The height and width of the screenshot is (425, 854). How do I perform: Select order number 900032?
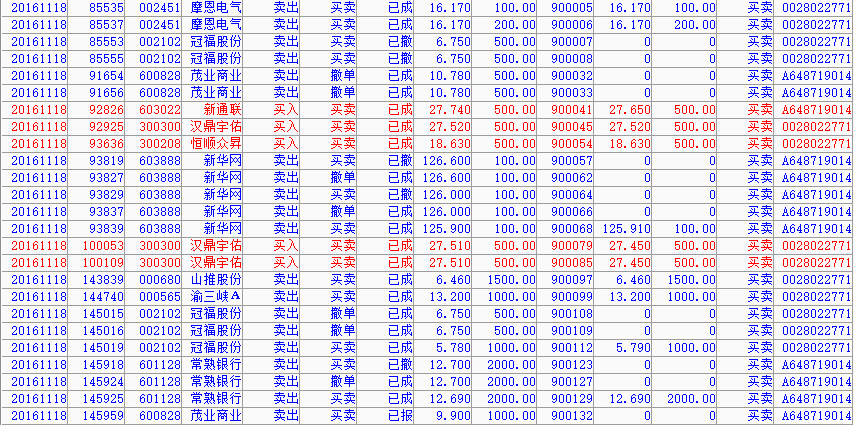(x=572, y=76)
